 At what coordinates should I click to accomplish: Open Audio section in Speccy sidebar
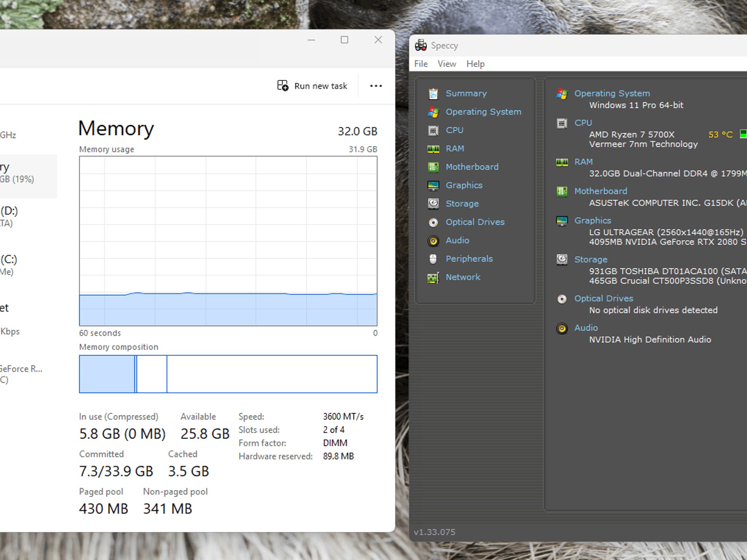[457, 240]
